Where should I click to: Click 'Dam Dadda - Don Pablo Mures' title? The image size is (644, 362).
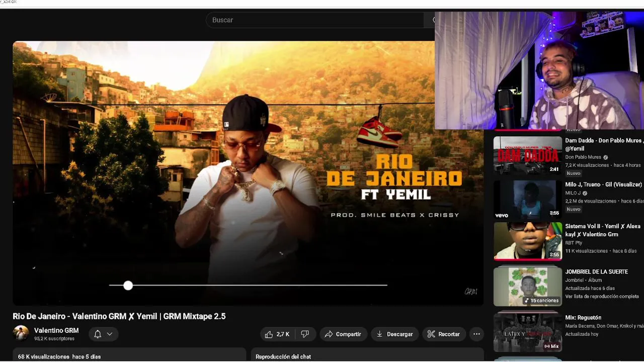point(604,145)
